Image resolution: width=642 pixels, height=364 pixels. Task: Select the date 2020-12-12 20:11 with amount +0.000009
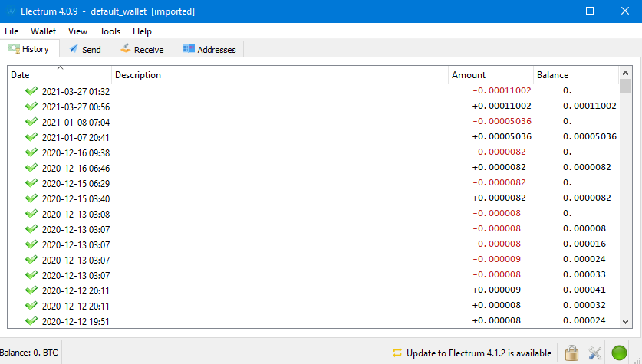point(76,290)
